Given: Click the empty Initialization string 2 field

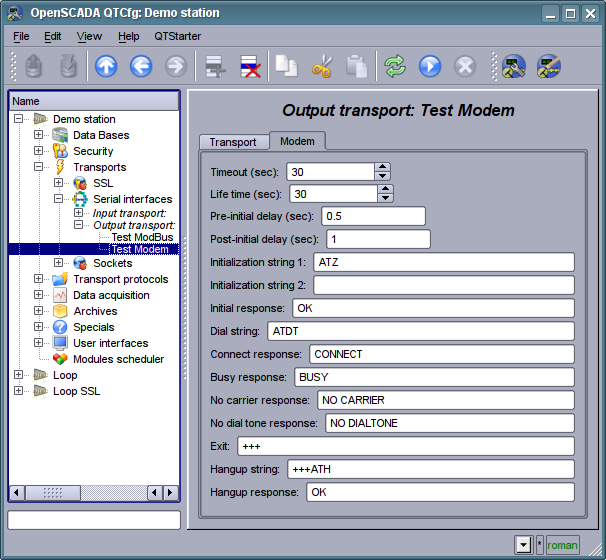Looking at the screenshot, I should (444, 285).
